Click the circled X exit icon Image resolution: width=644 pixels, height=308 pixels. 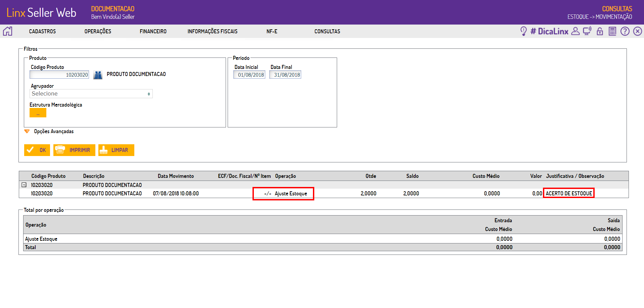pos(638,31)
